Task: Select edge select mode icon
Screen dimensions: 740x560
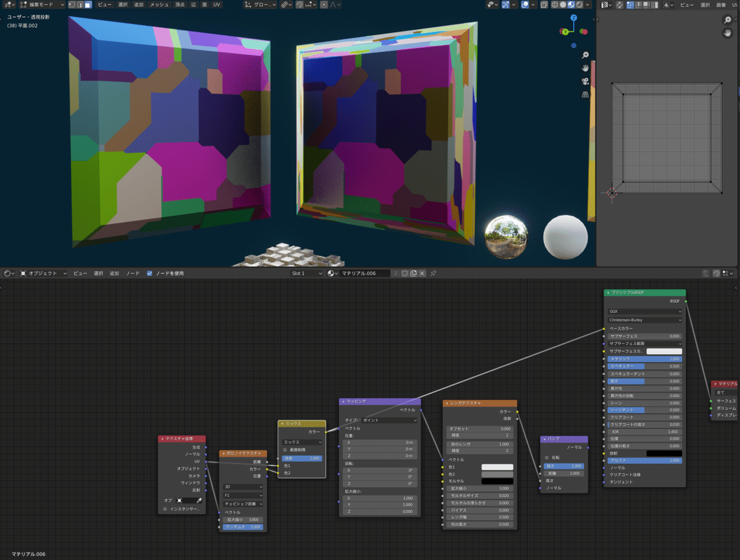Action: 80,4
